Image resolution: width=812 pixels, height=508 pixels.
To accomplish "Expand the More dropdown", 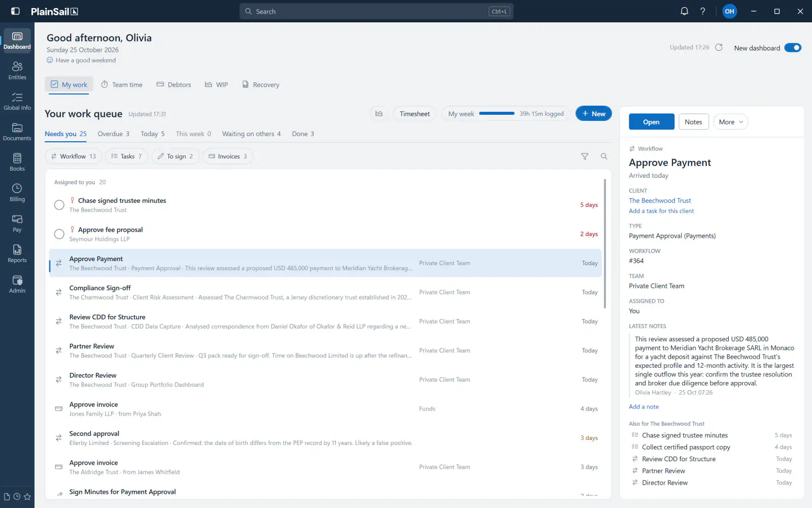I will click(x=731, y=122).
